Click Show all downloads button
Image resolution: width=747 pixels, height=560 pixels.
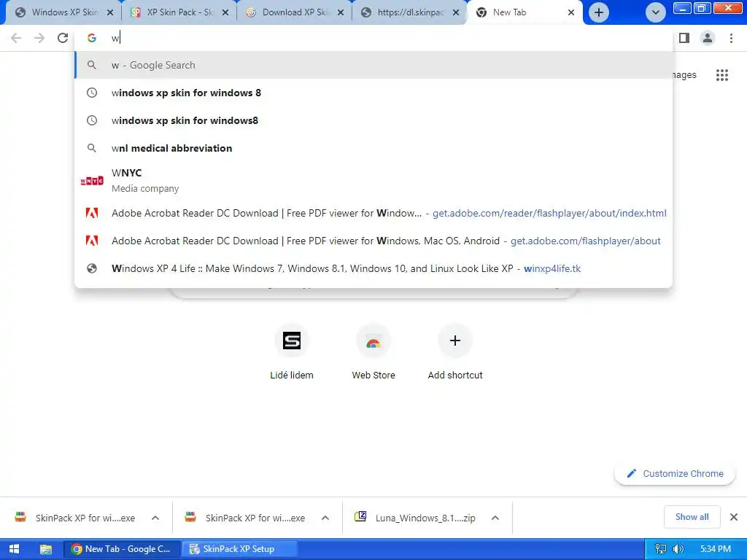point(692,517)
